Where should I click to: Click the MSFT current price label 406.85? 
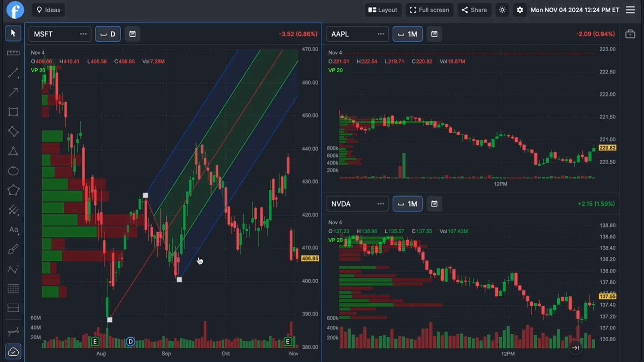[x=310, y=258]
